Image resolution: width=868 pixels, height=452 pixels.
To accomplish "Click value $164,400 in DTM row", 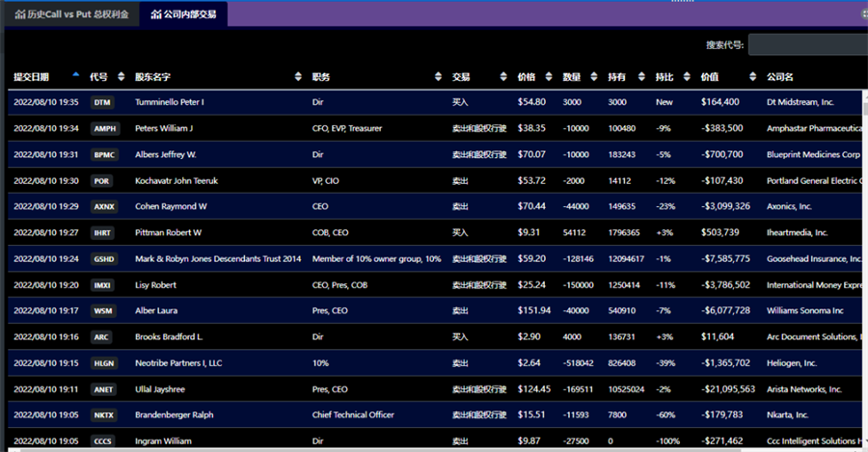I will [x=719, y=102].
